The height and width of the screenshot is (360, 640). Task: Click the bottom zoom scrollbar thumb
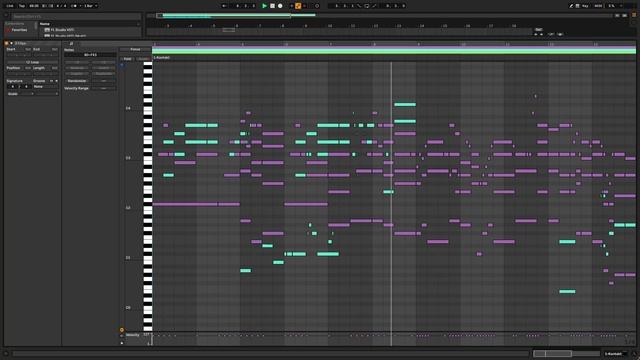(552, 353)
